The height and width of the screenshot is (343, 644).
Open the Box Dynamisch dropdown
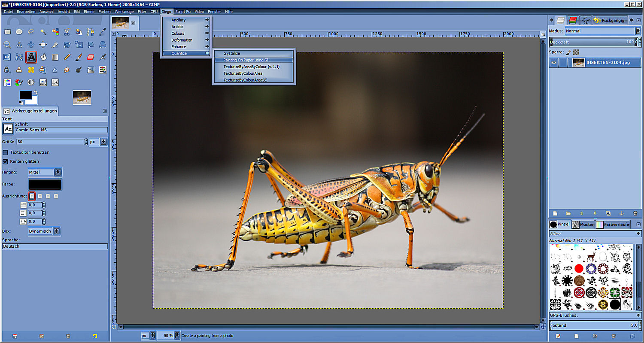click(x=44, y=231)
